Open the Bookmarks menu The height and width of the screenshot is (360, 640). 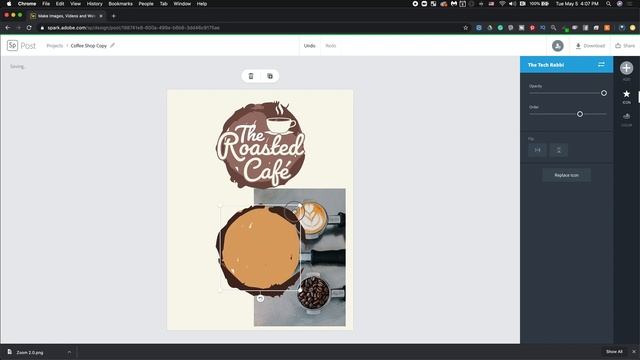pyautogui.click(x=120, y=4)
